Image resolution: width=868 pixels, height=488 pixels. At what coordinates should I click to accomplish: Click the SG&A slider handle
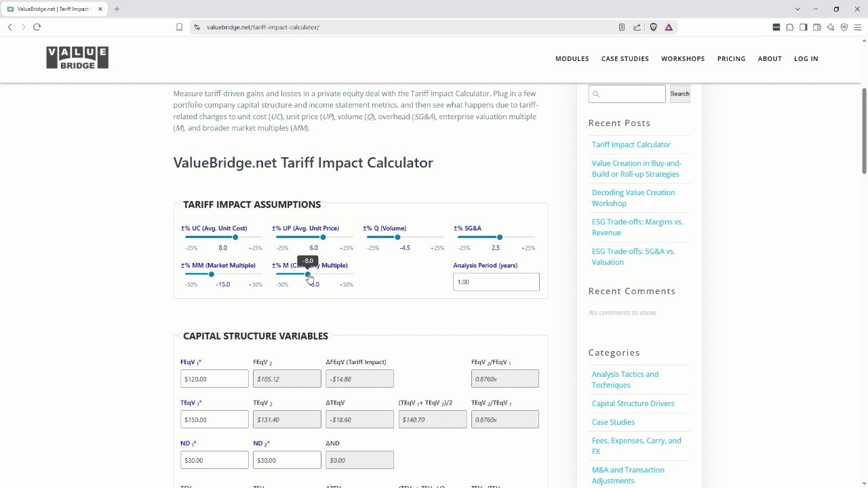click(x=500, y=237)
